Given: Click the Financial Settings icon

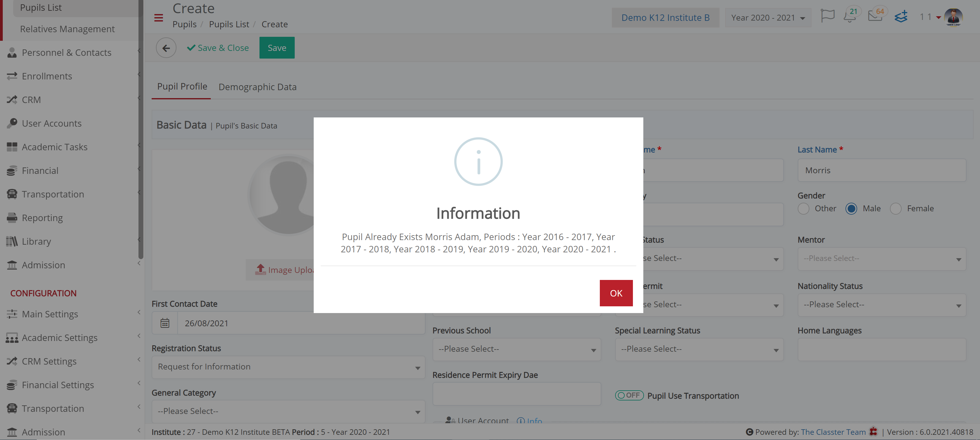Looking at the screenshot, I should click(x=12, y=385).
